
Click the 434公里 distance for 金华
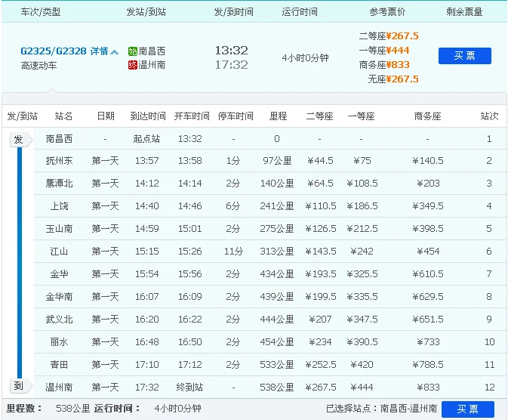pyautogui.click(x=277, y=274)
